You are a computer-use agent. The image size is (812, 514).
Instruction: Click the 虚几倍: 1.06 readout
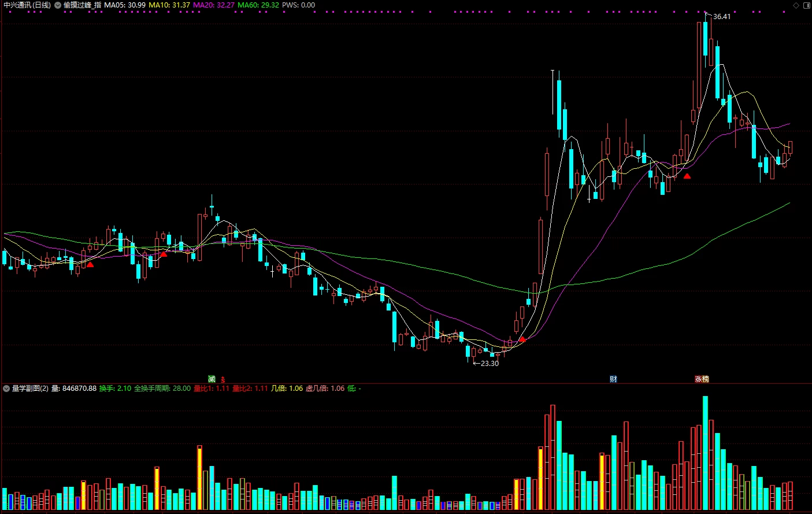(325, 389)
